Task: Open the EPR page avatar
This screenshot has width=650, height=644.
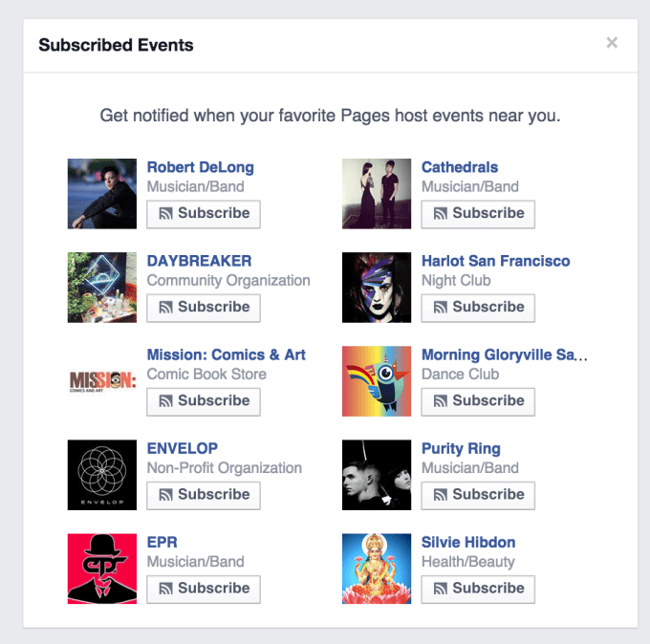Action: [102, 569]
